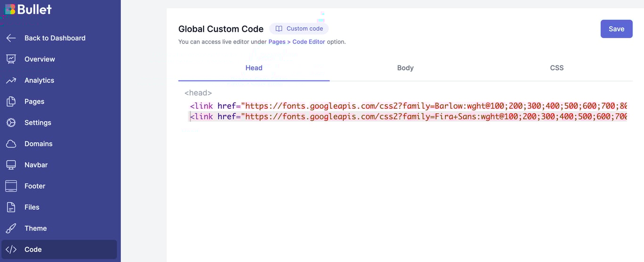644x262 pixels.
Task: Click the Footer layout icon
Action: (x=11, y=186)
